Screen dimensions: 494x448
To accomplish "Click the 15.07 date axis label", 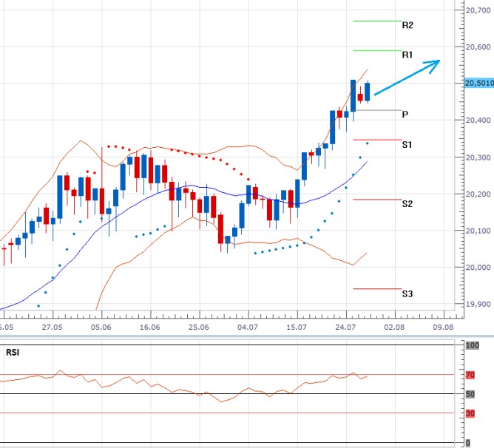I will pos(297,327).
